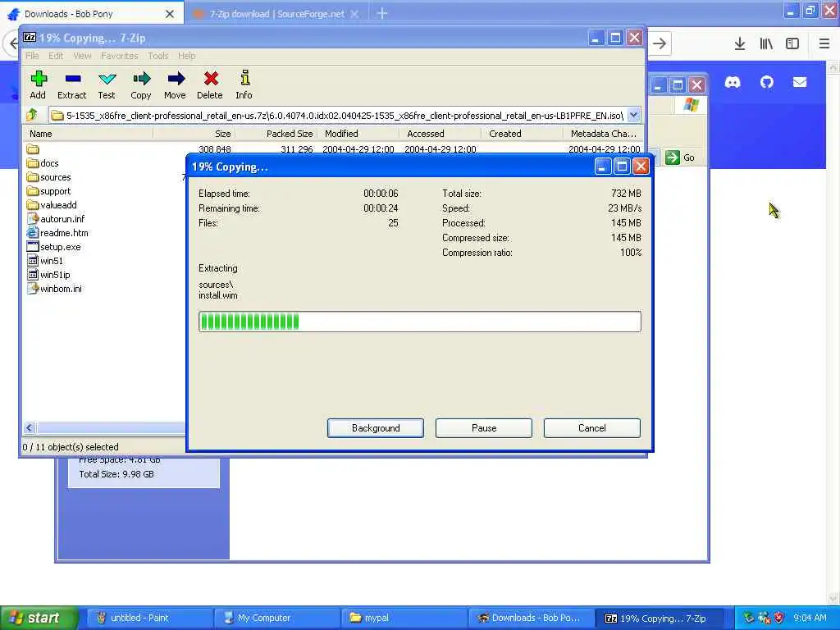Toggle the browser sidebar icon
The height and width of the screenshot is (630, 840).
coord(792,43)
